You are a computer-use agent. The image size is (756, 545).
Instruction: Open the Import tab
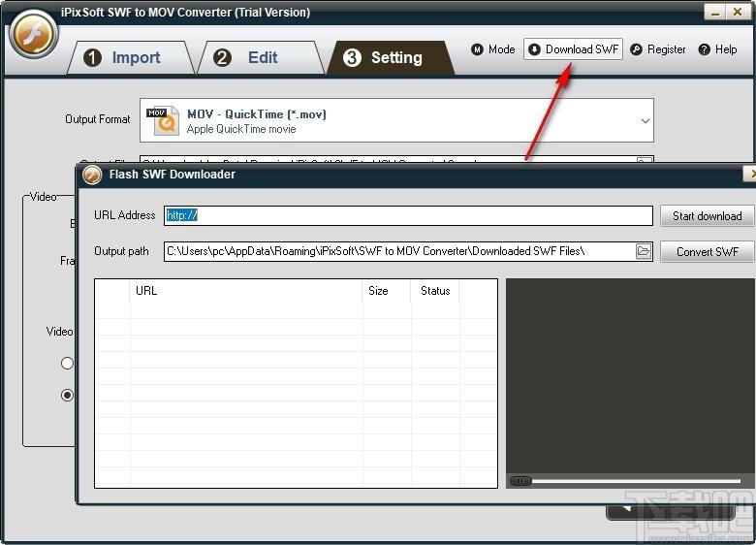coord(130,57)
